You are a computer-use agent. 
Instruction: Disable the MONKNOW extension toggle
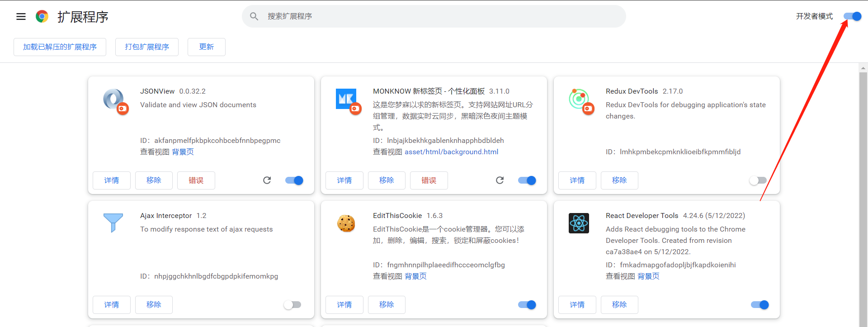[527, 180]
